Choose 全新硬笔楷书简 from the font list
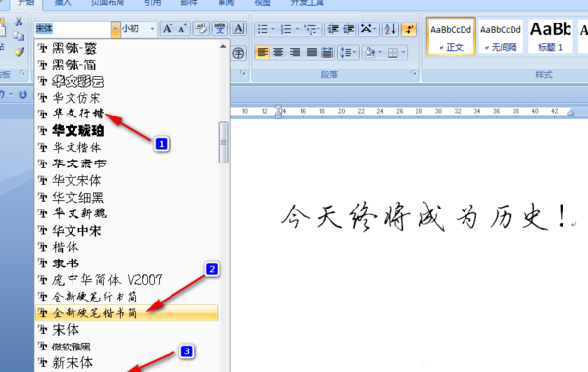Viewport: 588px width, 372px height. coord(126,313)
